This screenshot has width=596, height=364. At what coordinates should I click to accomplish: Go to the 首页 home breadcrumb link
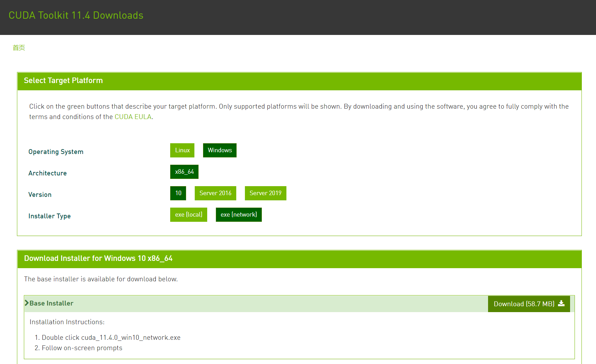point(19,48)
